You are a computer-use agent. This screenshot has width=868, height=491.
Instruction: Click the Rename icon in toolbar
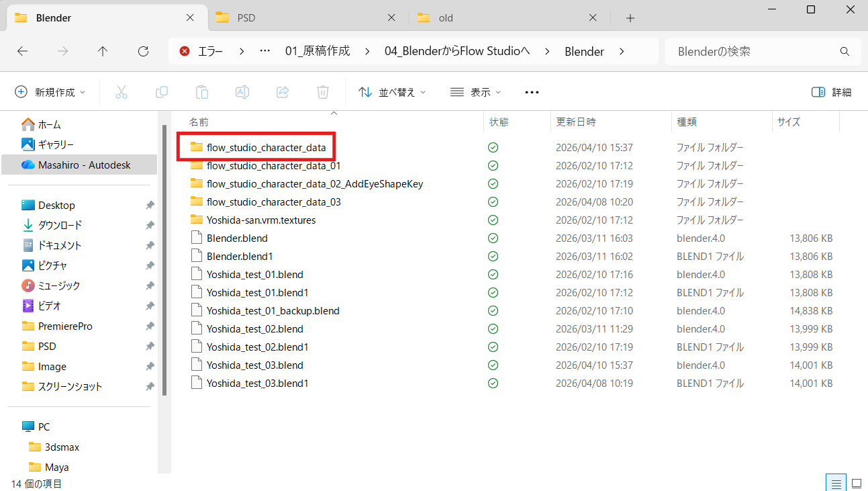pyautogui.click(x=242, y=92)
